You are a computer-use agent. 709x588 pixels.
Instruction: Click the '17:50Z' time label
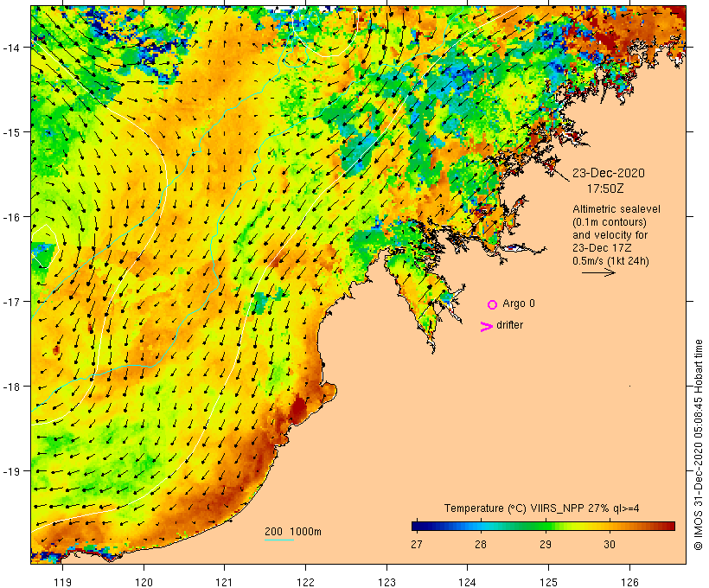point(605,189)
